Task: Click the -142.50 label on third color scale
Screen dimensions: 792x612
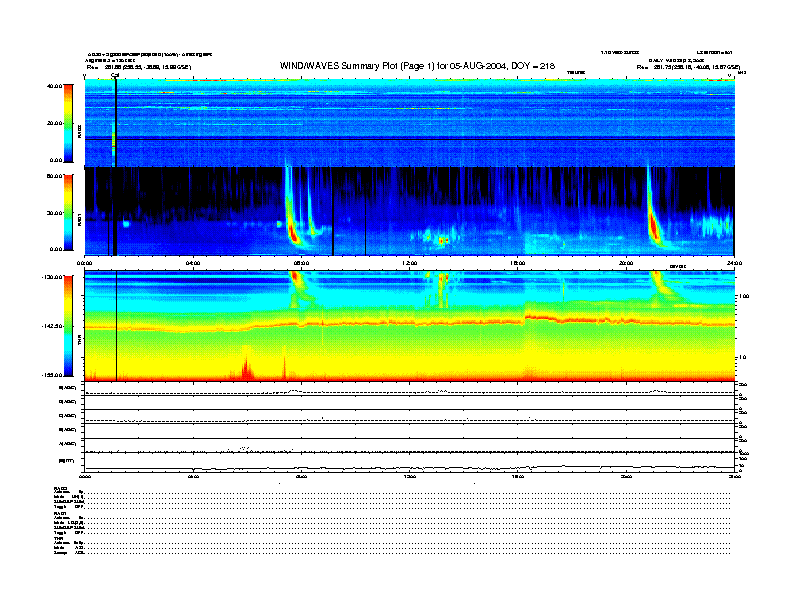Action: pyautogui.click(x=52, y=327)
